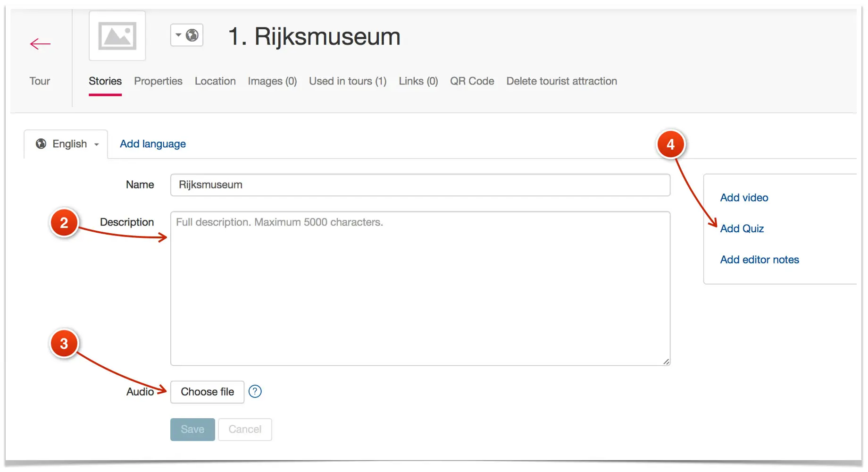Open the Used in tours (1) tab

coord(348,81)
